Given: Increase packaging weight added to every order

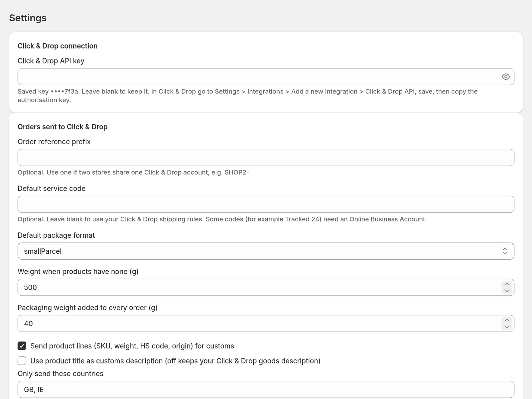Looking at the screenshot, I should pyautogui.click(x=507, y=321).
